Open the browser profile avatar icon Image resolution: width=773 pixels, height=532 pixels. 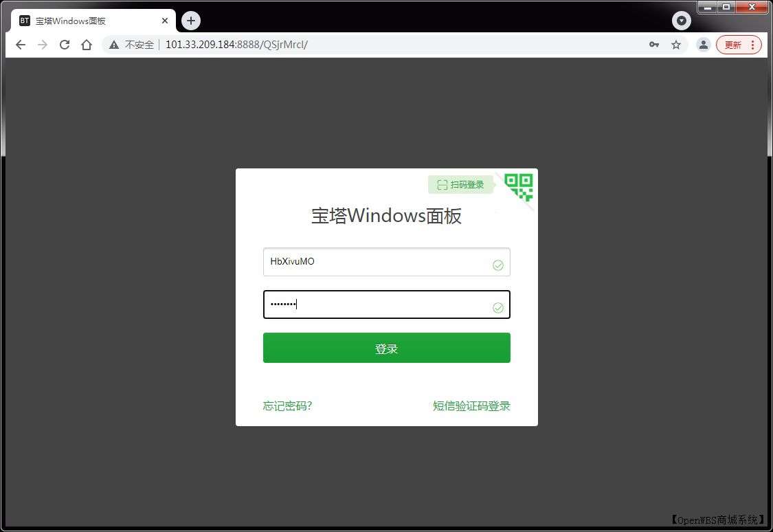pyautogui.click(x=703, y=44)
